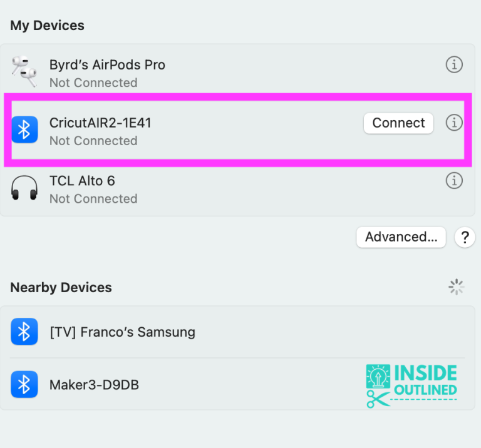Open info for Byrd's AirPods Pro

click(454, 64)
